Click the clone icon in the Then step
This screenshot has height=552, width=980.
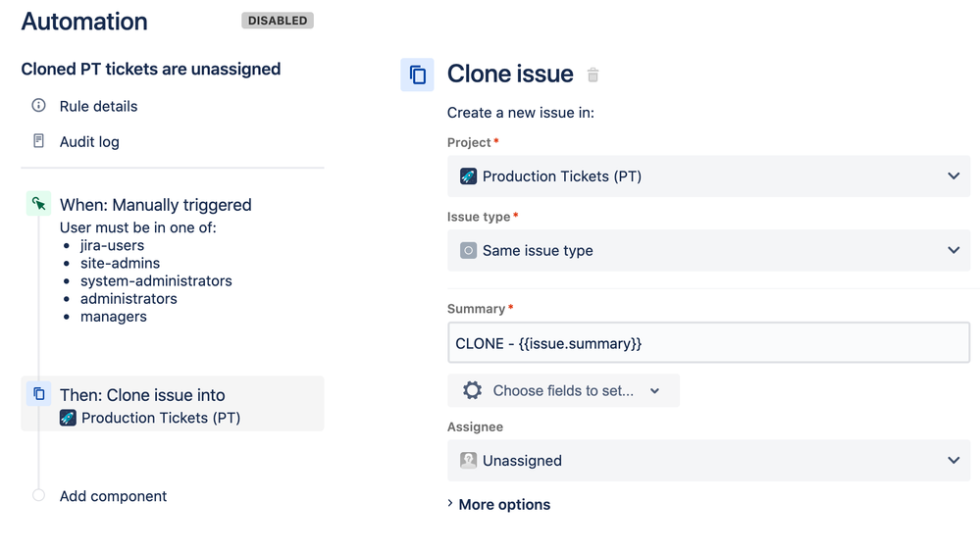[39, 394]
